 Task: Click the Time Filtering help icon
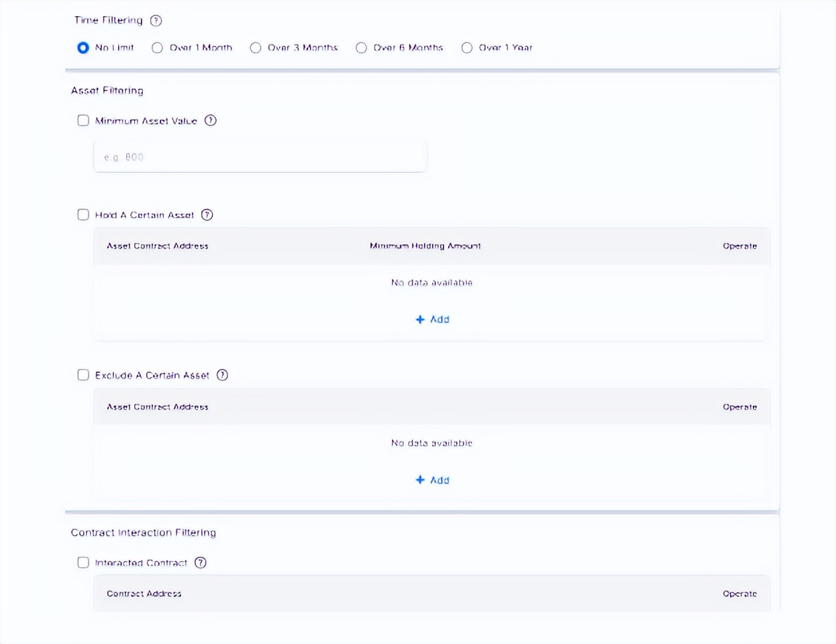(156, 20)
